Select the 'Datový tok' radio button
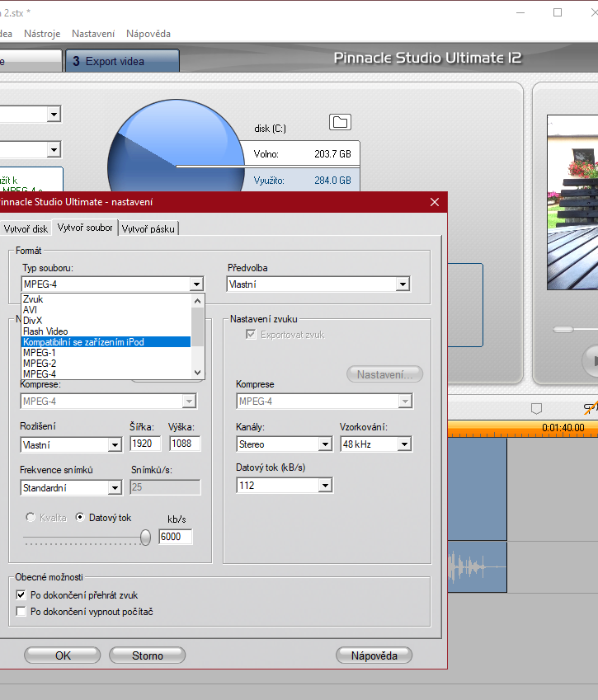The height and width of the screenshot is (700, 598). point(81,518)
